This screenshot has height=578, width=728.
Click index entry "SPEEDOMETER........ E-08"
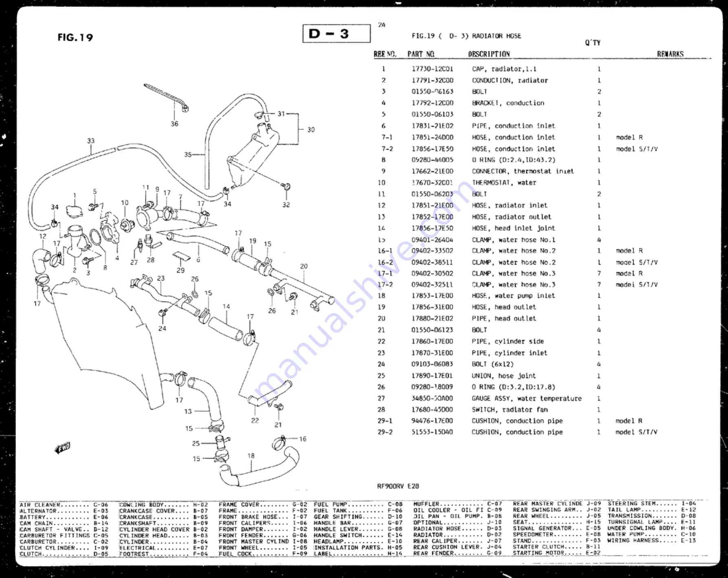pos(557,534)
